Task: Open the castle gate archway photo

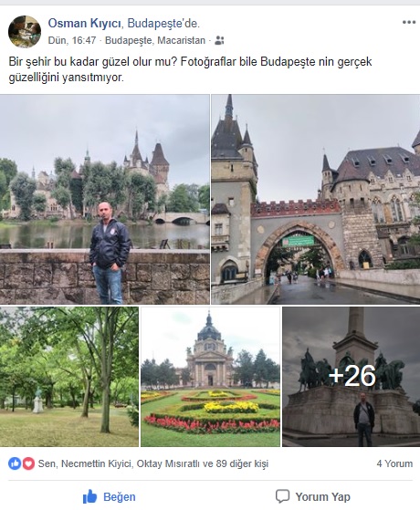Action: coord(316,200)
